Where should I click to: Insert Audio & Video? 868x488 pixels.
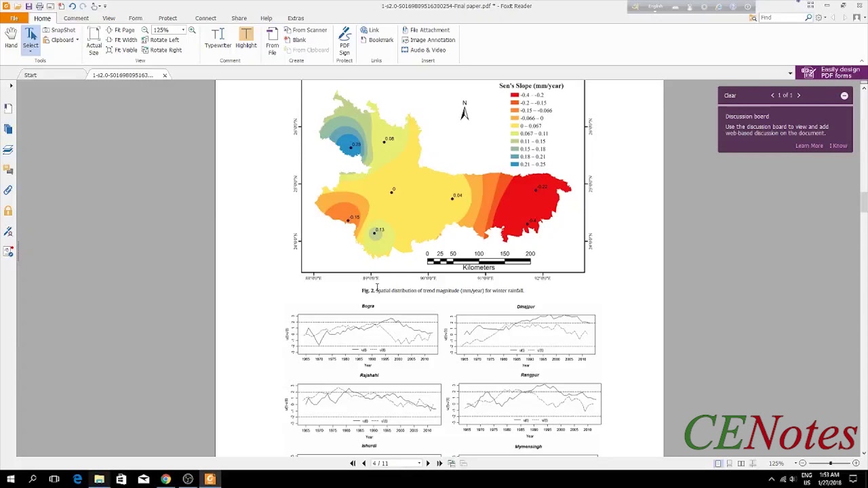[423, 50]
